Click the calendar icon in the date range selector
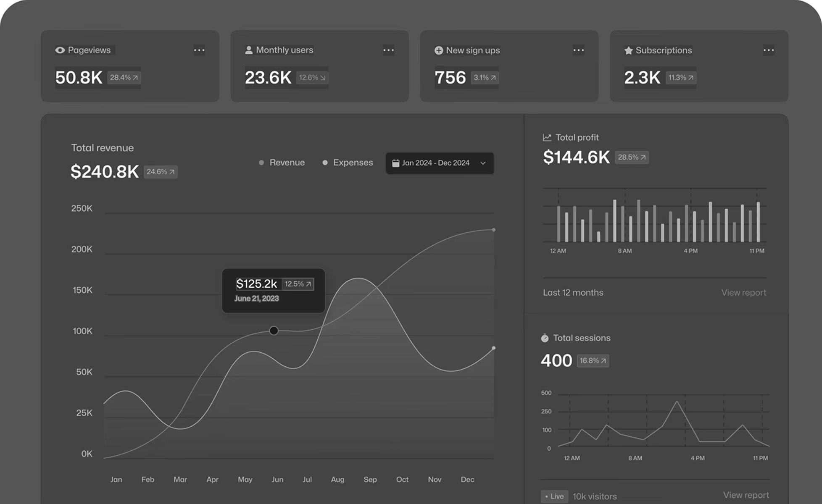822x504 pixels. click(x=395, y=163)
